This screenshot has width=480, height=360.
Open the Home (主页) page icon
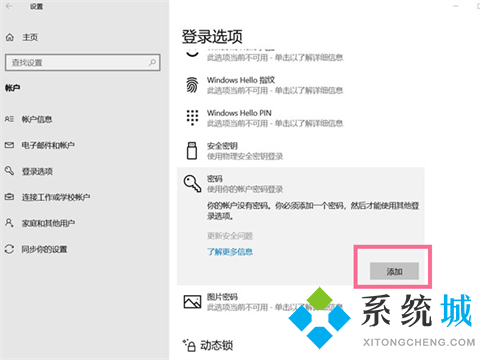10,37
